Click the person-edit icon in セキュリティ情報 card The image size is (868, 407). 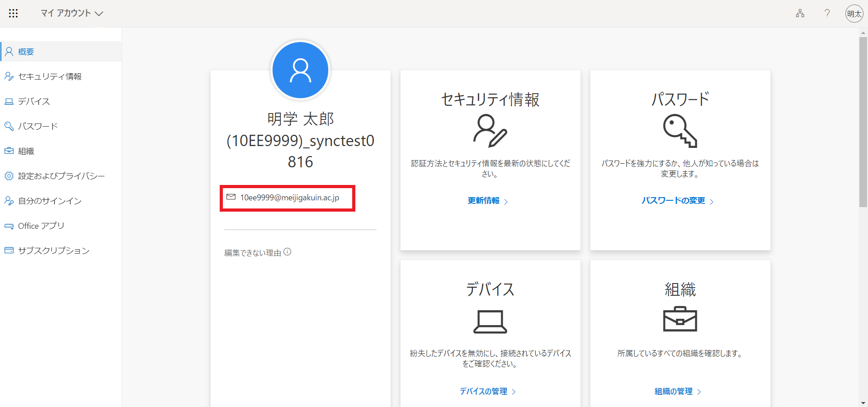(x=490, y=131)
